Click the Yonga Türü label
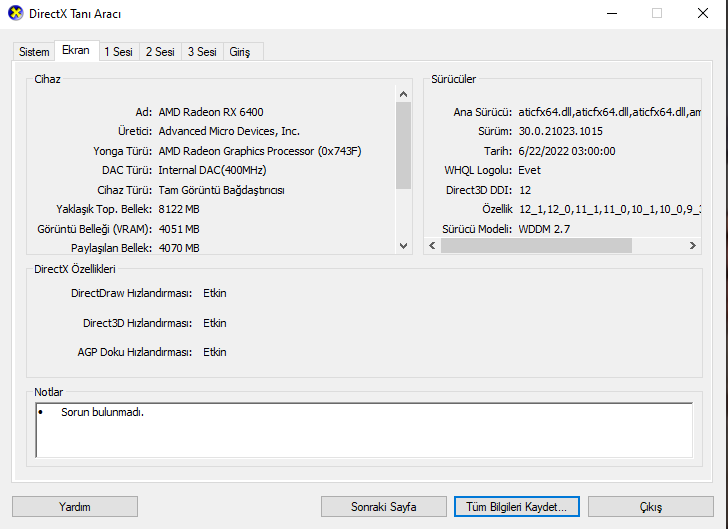Image resolution: width=728 pixels, height=529 pixels. (122, 151)
